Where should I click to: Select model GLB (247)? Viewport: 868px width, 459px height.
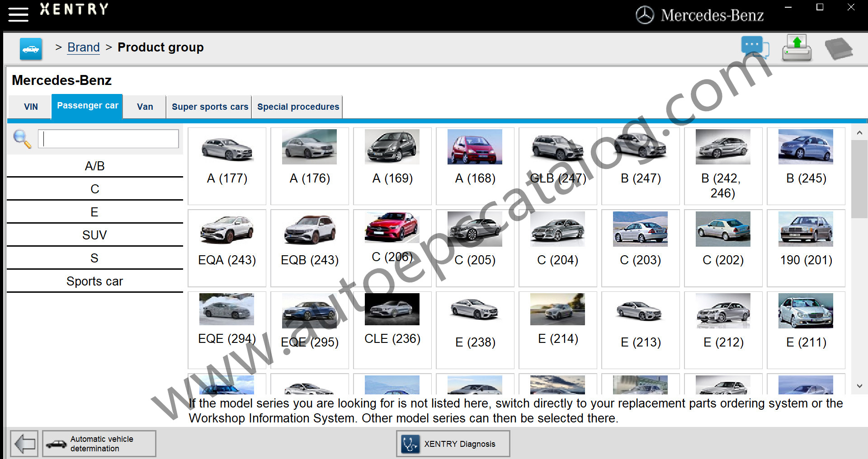pos(558,166)
